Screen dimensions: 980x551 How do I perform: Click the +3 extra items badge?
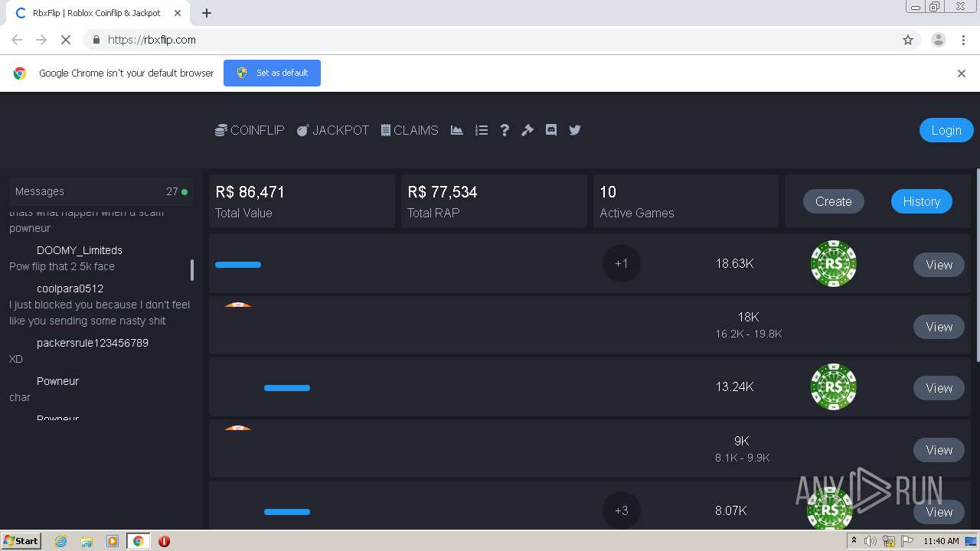point(622,510)
